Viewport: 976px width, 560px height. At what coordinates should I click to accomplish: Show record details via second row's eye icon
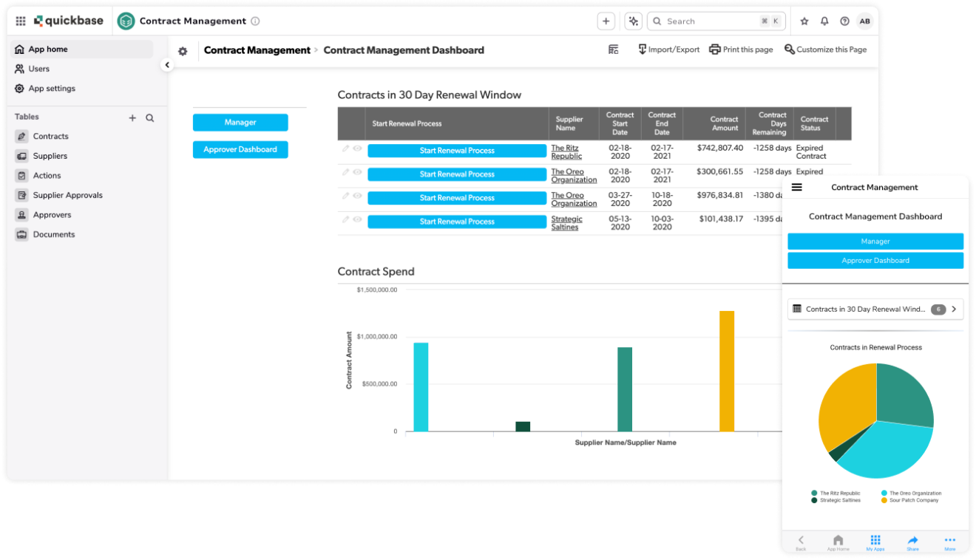coord(357,172)
